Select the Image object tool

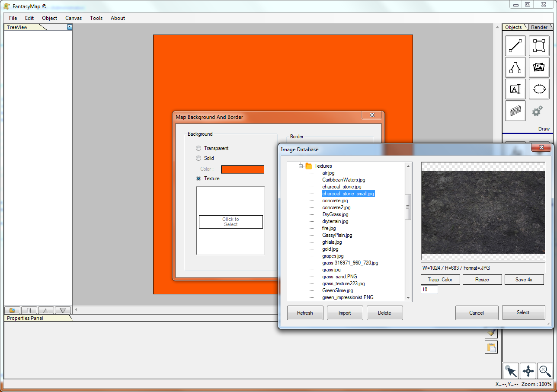tap(539, 67)
